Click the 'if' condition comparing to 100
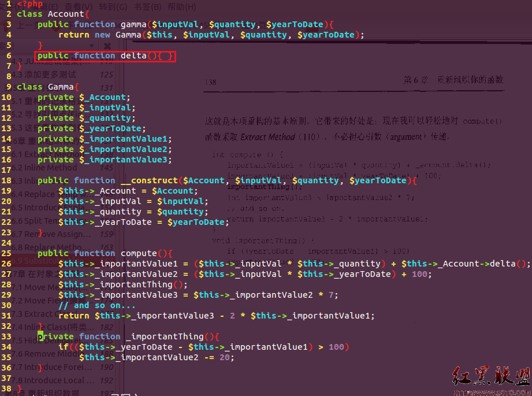 coord(203,347)
